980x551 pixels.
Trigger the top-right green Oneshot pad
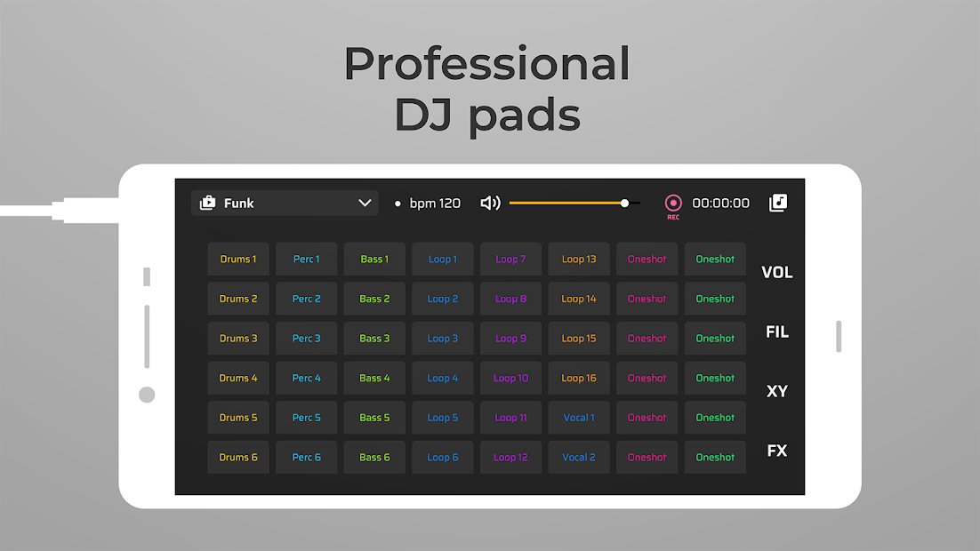point(715,259)
